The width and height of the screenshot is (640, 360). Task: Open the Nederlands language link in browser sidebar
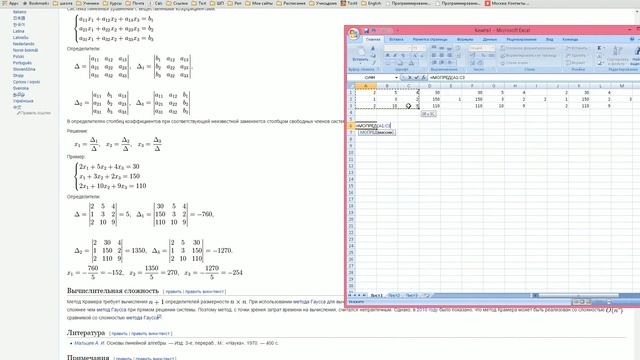tap(23, 44)
